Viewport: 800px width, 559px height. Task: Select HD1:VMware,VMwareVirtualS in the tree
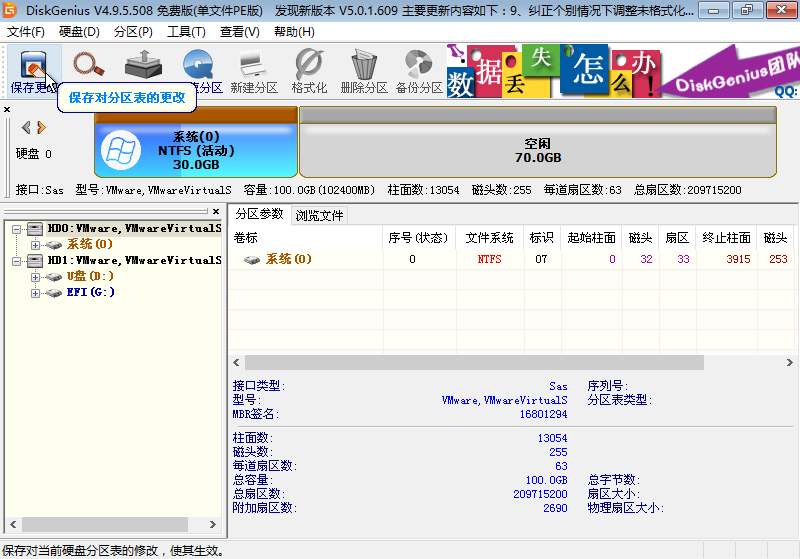[x=134, y=261]
